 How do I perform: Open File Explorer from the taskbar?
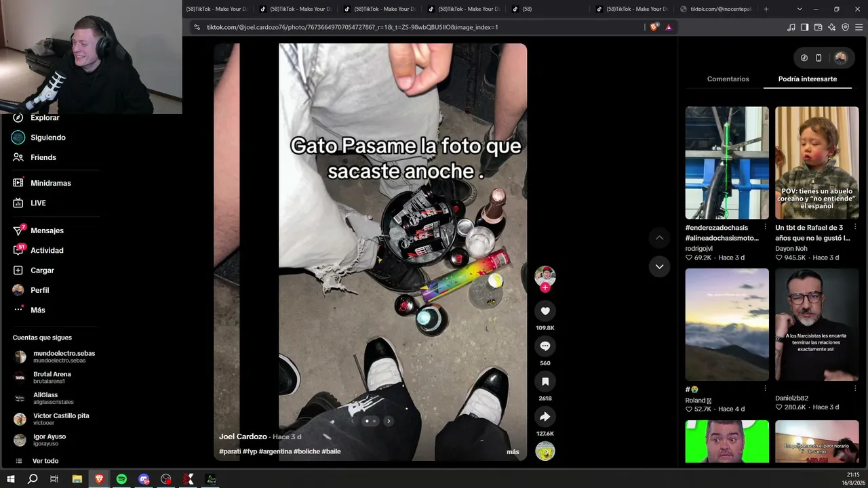(x=77, y=479)
